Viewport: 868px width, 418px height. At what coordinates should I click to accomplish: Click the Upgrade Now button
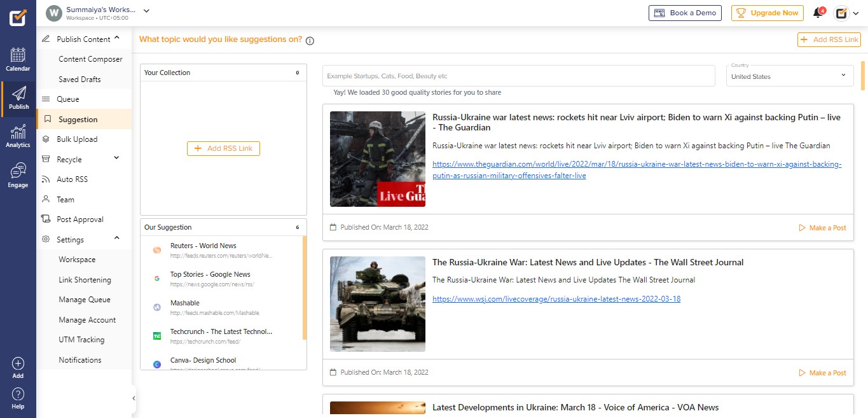pos(767,13)
